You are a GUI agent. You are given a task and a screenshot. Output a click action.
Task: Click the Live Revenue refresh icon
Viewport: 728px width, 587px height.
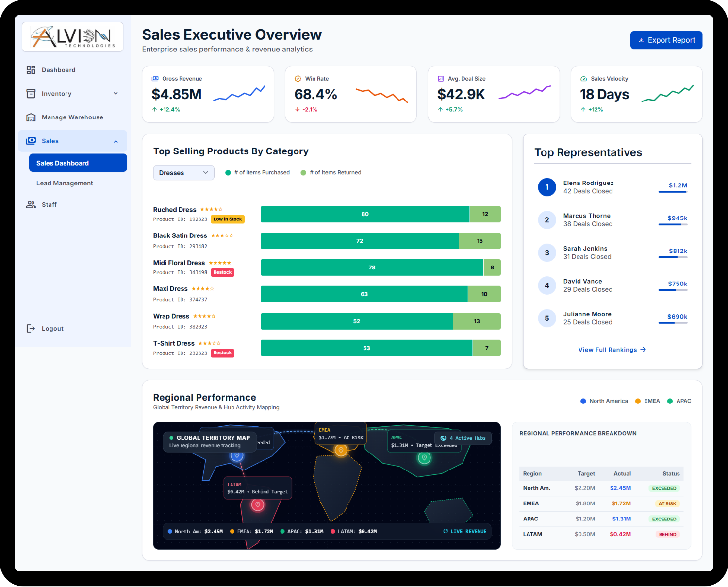[446, 531]
